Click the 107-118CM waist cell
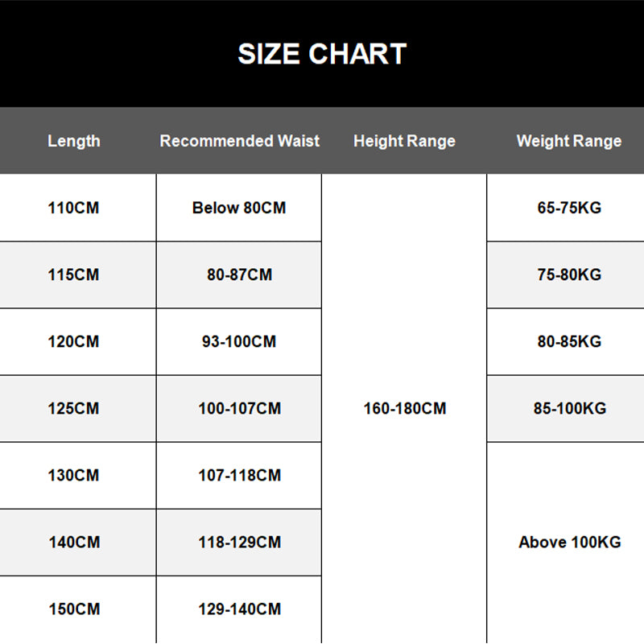This screenshot has width=644, height=644. pyautogui.click(x=239, y=475)
